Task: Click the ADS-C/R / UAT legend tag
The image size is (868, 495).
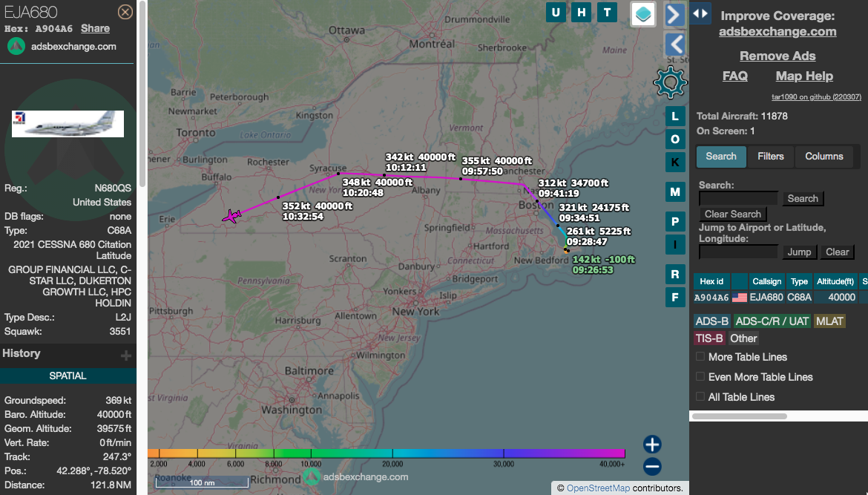Action: 772,321
